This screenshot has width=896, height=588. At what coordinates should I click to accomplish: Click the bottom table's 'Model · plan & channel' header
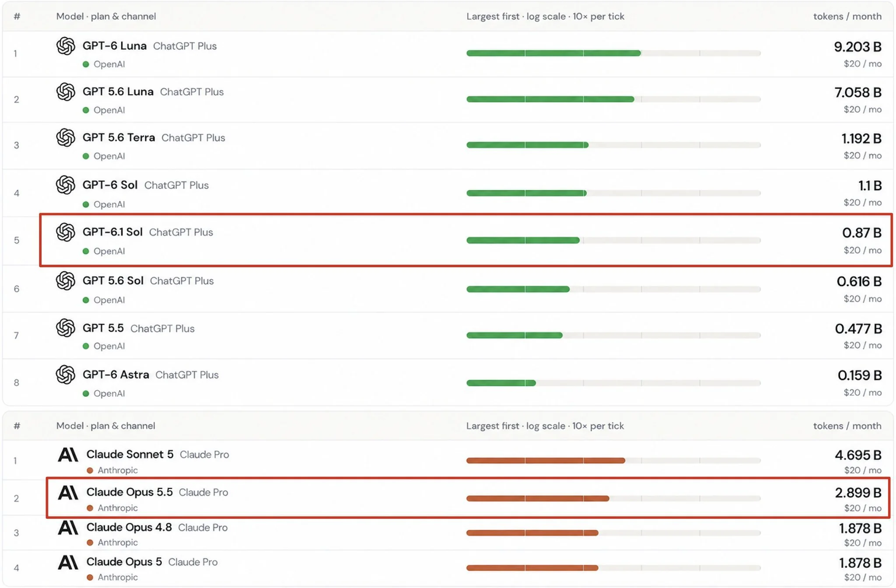tap(105, 426)
